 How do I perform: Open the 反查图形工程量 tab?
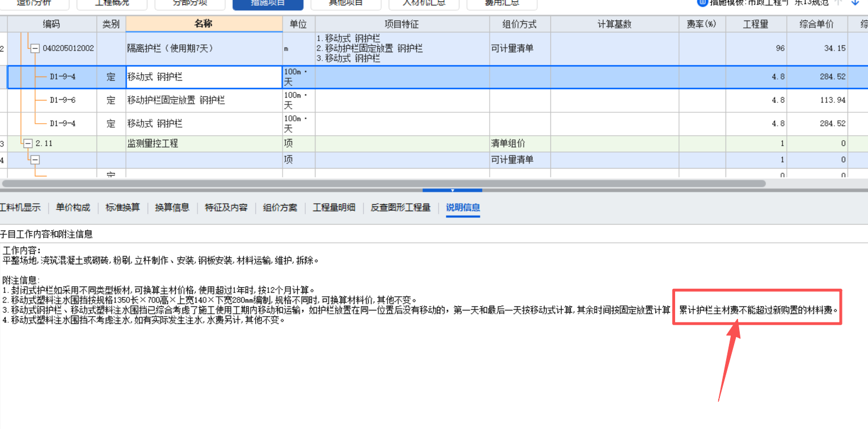(x=401, y=208)
